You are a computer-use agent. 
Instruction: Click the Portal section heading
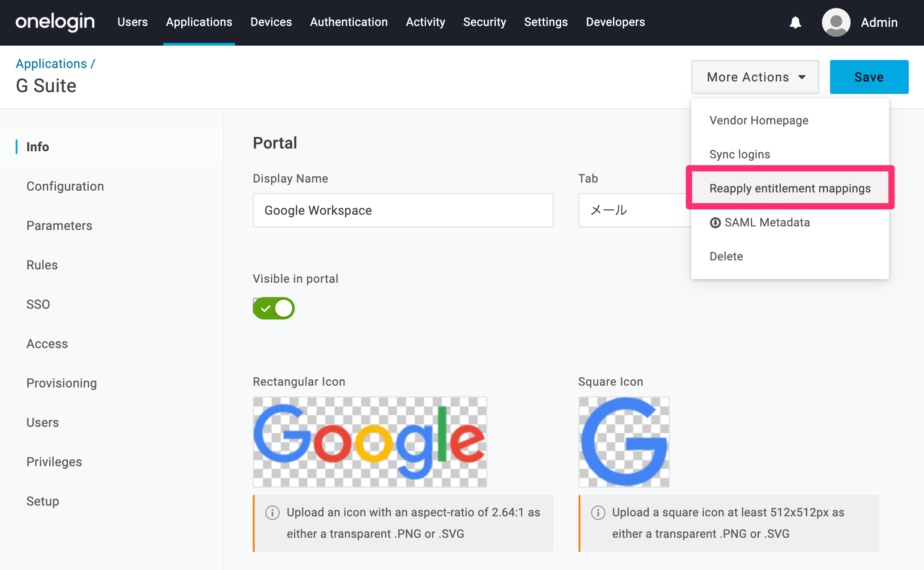(275, 143)
